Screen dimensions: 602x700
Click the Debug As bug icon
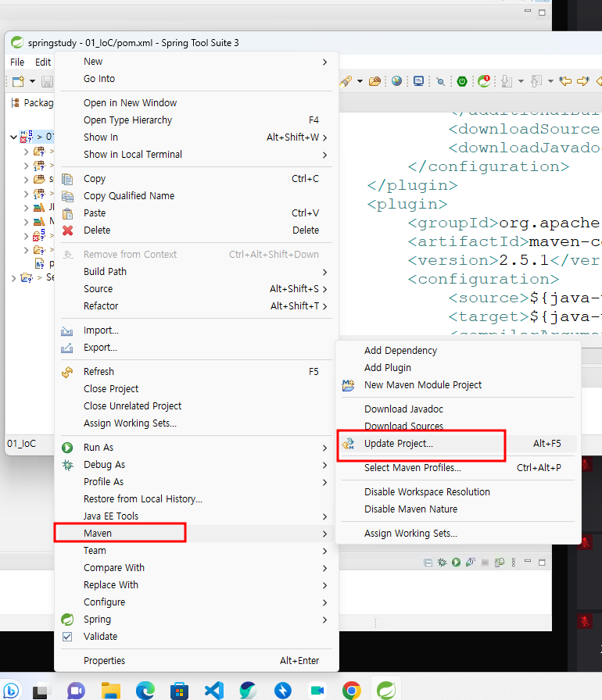[x=67, y=465]
